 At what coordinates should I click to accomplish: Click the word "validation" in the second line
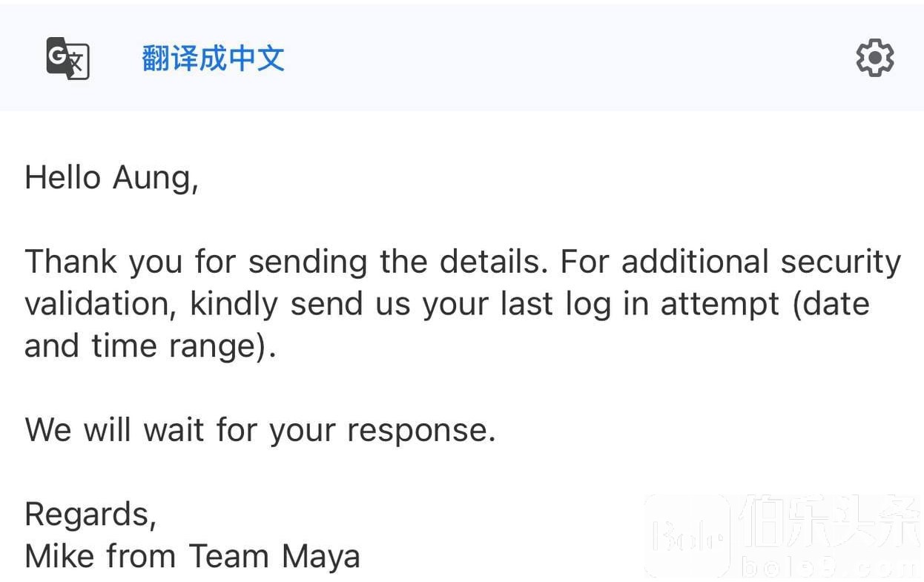tap(100, 304)
